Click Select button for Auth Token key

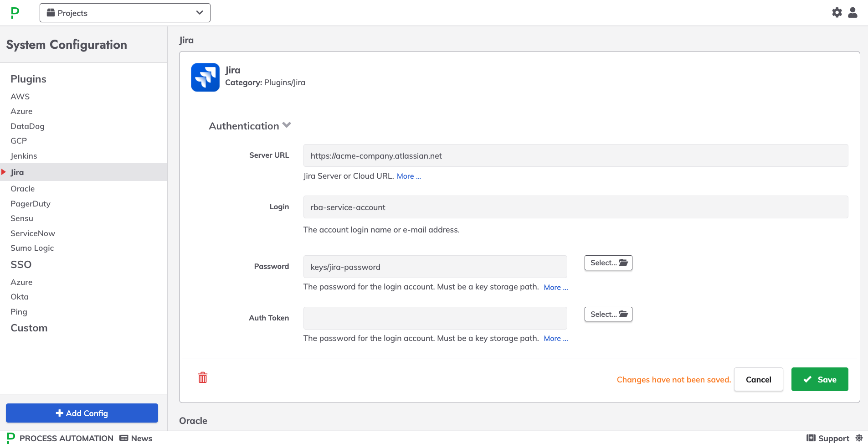[x=608, y=314]
